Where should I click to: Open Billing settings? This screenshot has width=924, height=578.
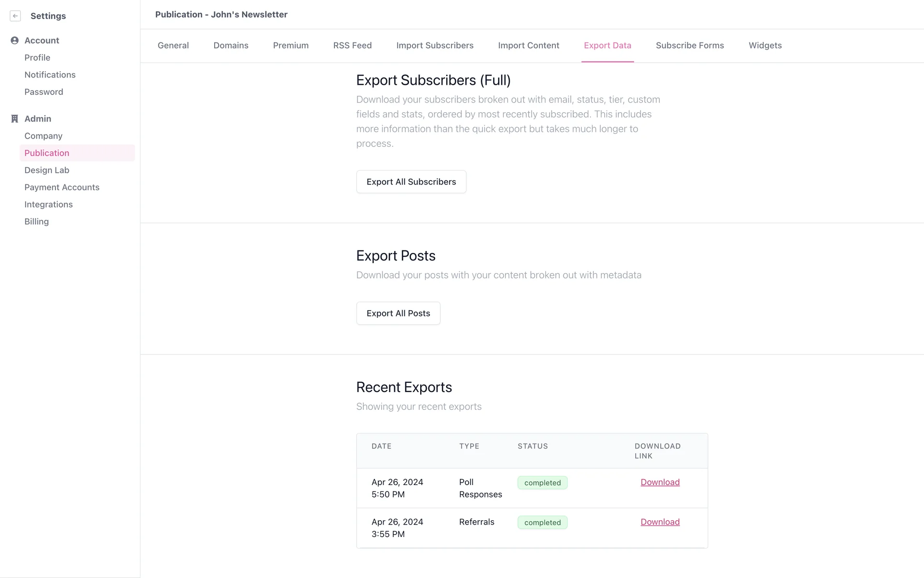pyautogui.click(x=37, y=222)
